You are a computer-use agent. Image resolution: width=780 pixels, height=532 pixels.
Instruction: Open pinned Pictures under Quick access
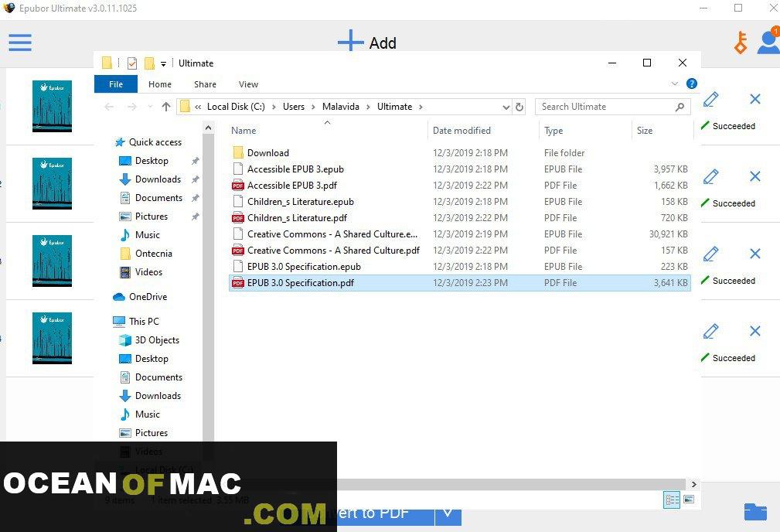pos(144,217)
